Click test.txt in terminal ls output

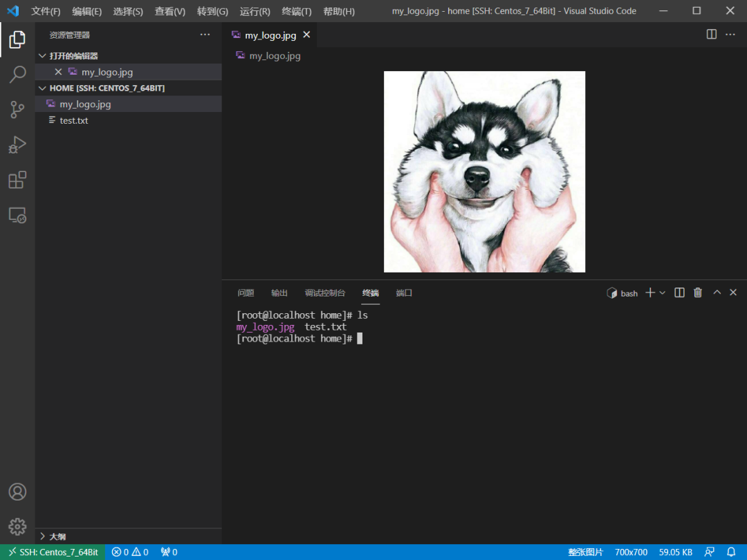click(x=325, y=326)
